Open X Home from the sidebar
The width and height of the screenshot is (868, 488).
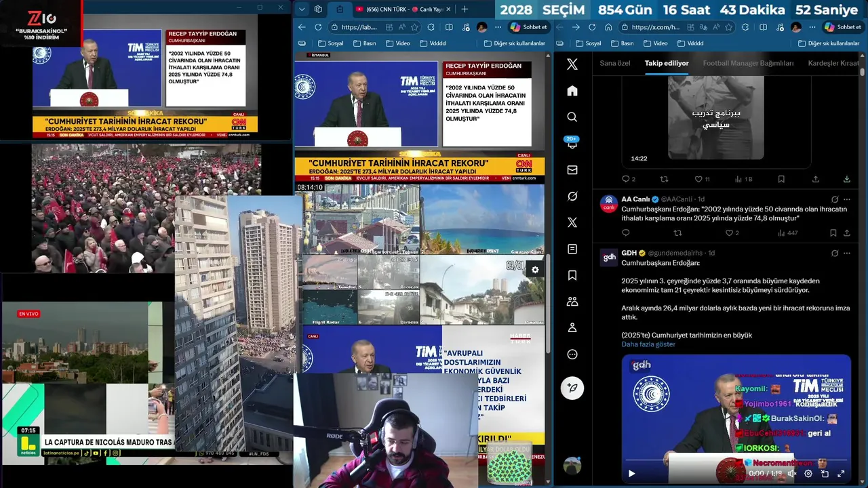[572, 91]
